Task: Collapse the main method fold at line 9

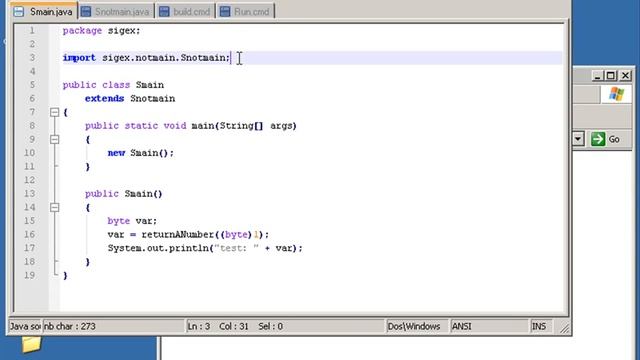Action: [x=55, y=140]
